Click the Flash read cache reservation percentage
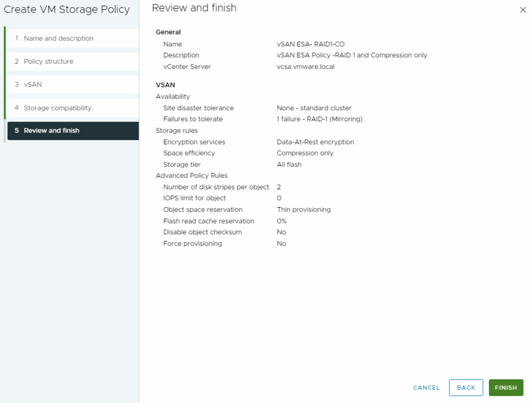Viewport: 532px width, 403px height. [x=282, y=221]
